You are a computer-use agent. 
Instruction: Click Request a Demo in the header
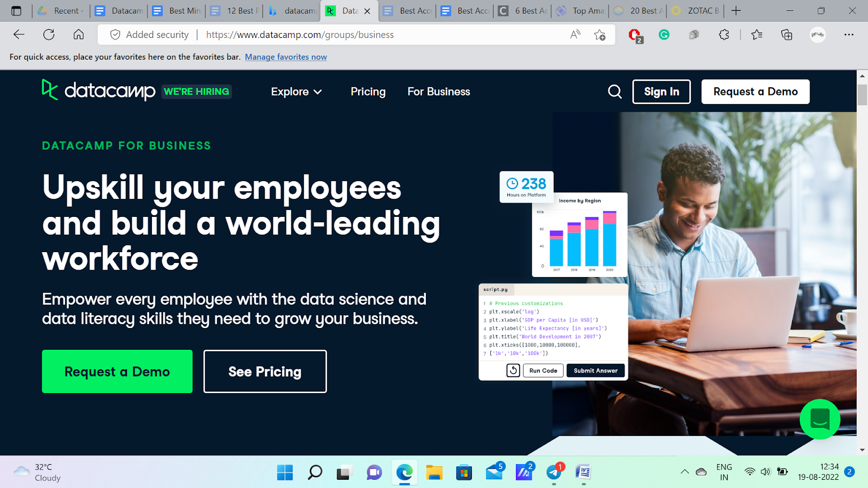point(755,92)
